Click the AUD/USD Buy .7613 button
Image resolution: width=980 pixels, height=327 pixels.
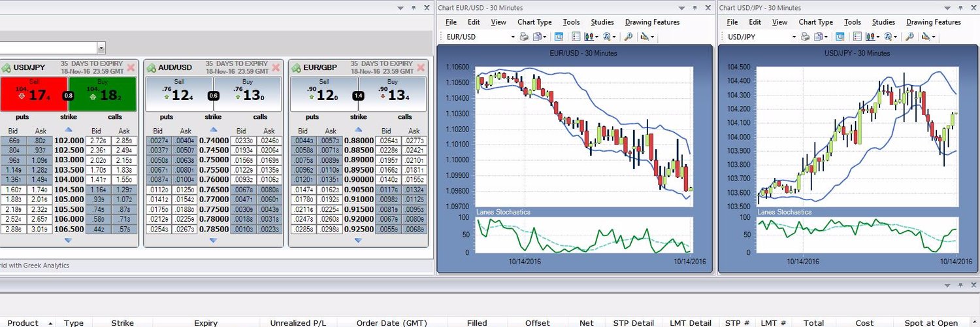(248, 94)
